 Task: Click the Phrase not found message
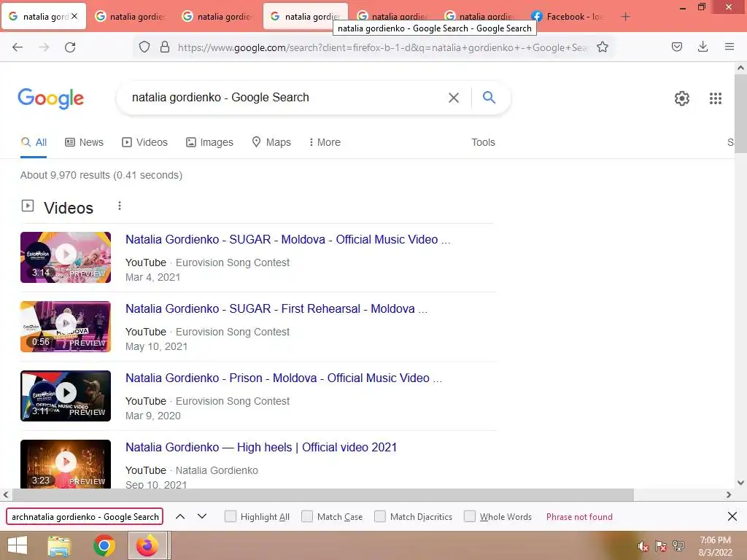point(579,517)
